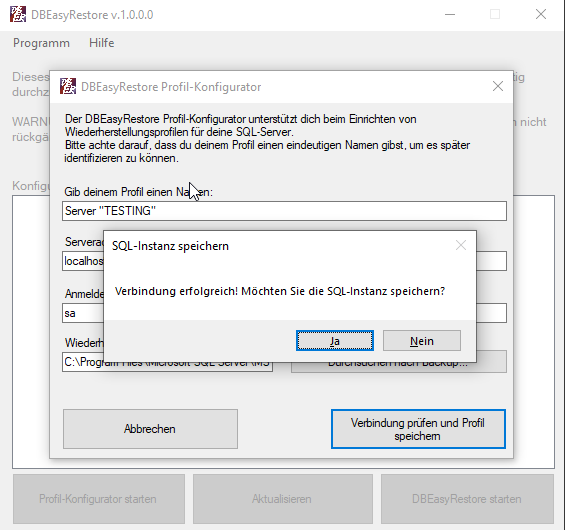Open the Hilfe menu
Viewport: 565px width, 530px height.
coord(102,43)
